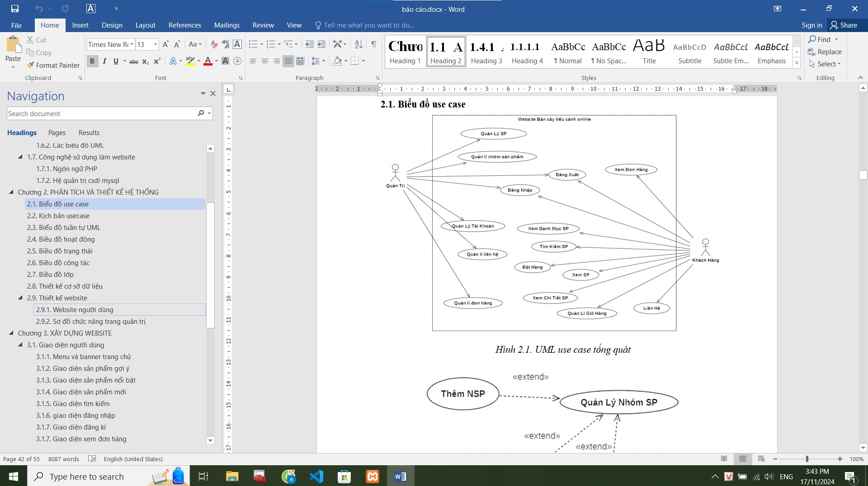Image resolution: width=868 pixels, height=486 pixels.
Task: Click the Cut button
Action: pyautogui.click(x=36, y=40)
